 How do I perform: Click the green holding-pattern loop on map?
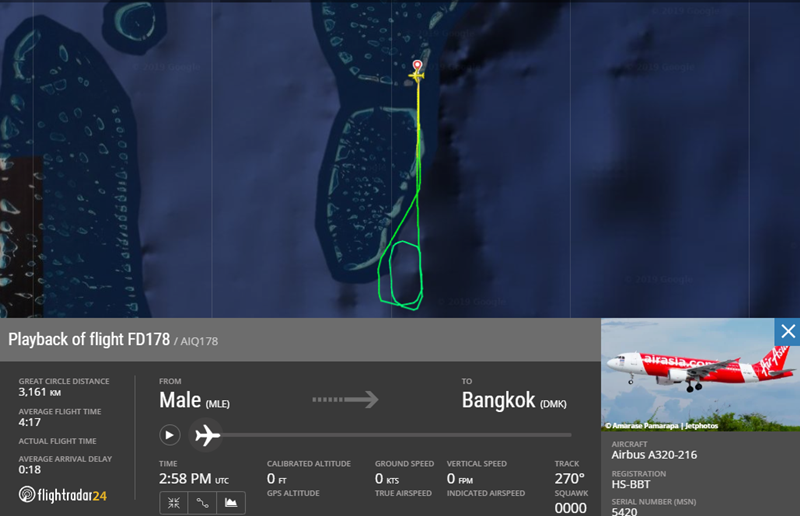tap(406, 275)
